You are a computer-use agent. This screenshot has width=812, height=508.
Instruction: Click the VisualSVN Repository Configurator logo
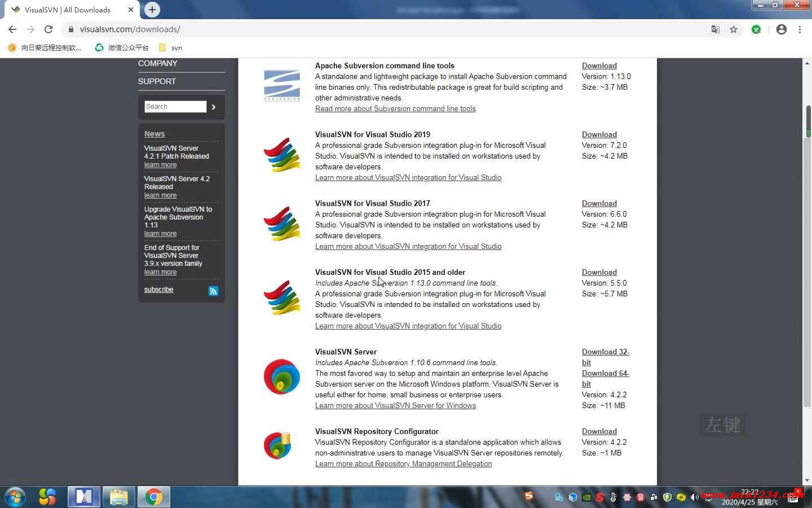(x=278, y=445)
